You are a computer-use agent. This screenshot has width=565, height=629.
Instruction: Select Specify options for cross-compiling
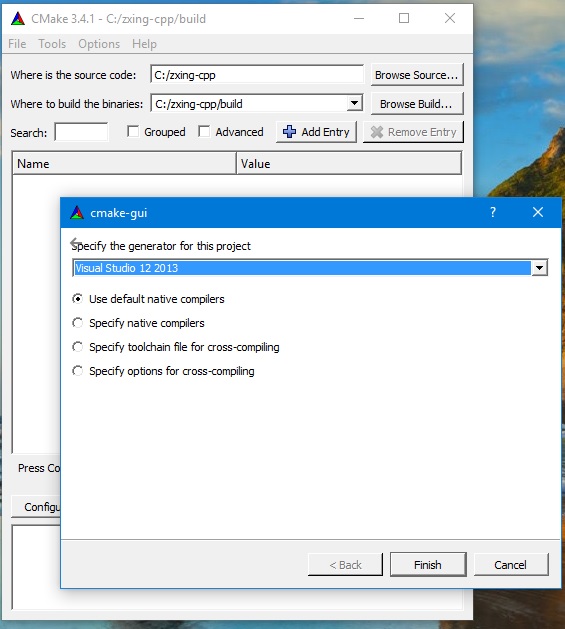coord(77,371)
